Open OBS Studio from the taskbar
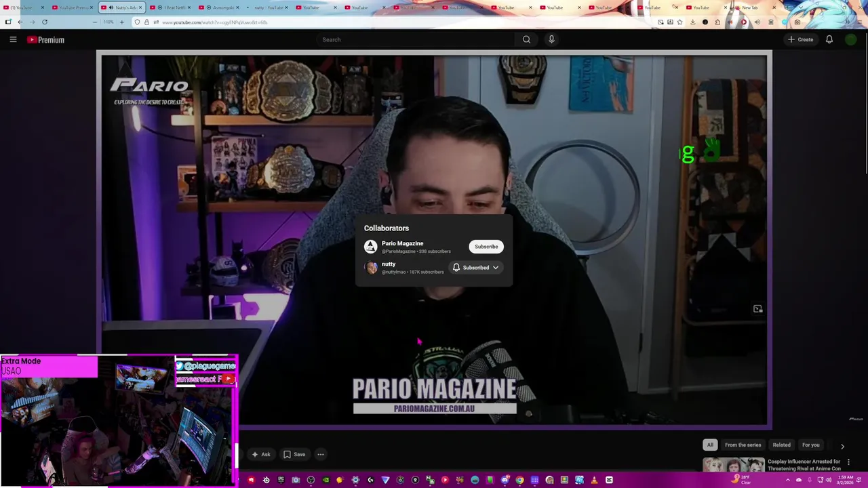The height and width of the screenshot is (488, 868). pos(310,480)
